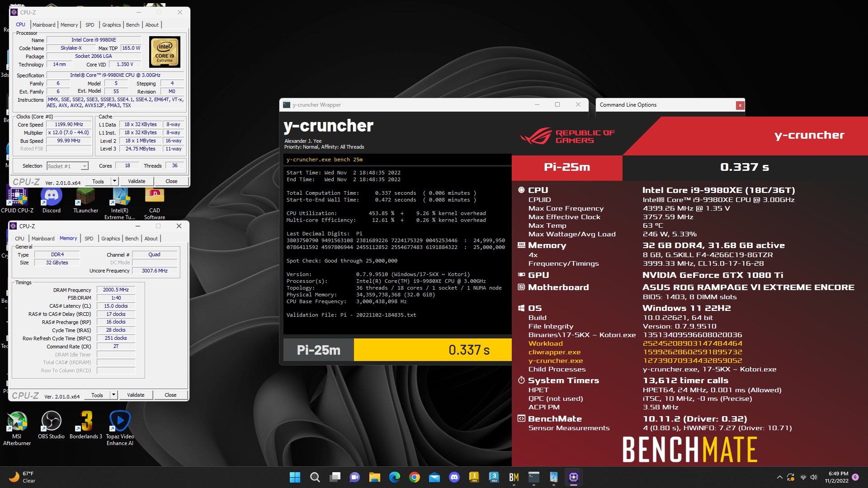868x488 pixels.
Task: Click Tools button in the CPU-Z processor window
Action: (x=98, y=181)
